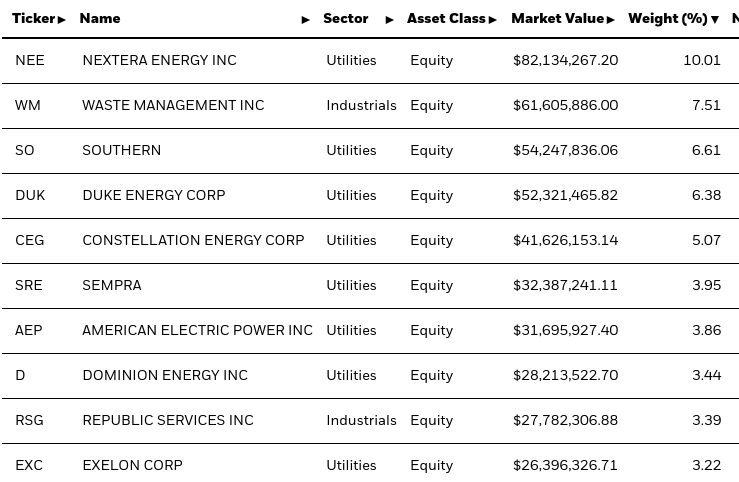Screen dimensions: 739x482
Task: Select CONSTELLATION ENERGY CORP row name
Action: pyautogui.click(x=193, y=240)
